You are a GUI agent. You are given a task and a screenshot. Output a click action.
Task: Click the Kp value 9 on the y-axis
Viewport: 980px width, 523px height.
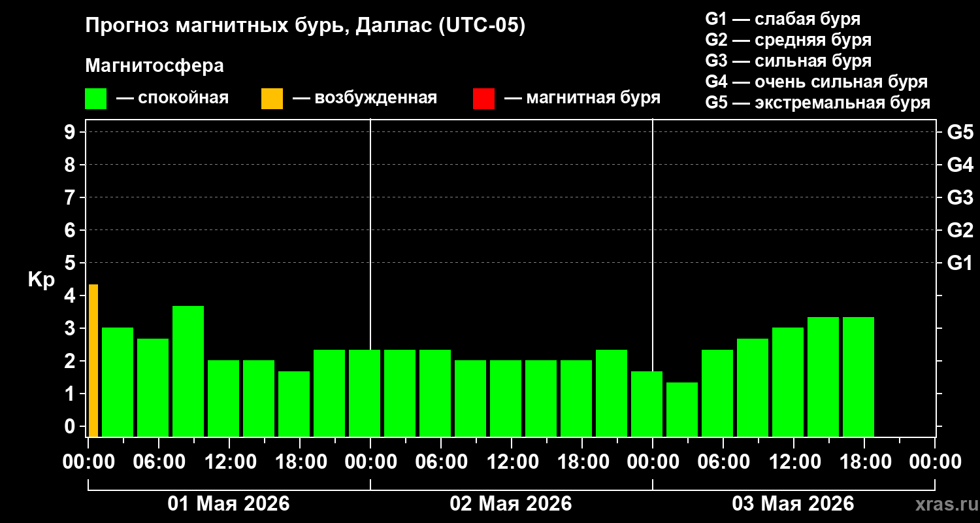coord(71,132)
